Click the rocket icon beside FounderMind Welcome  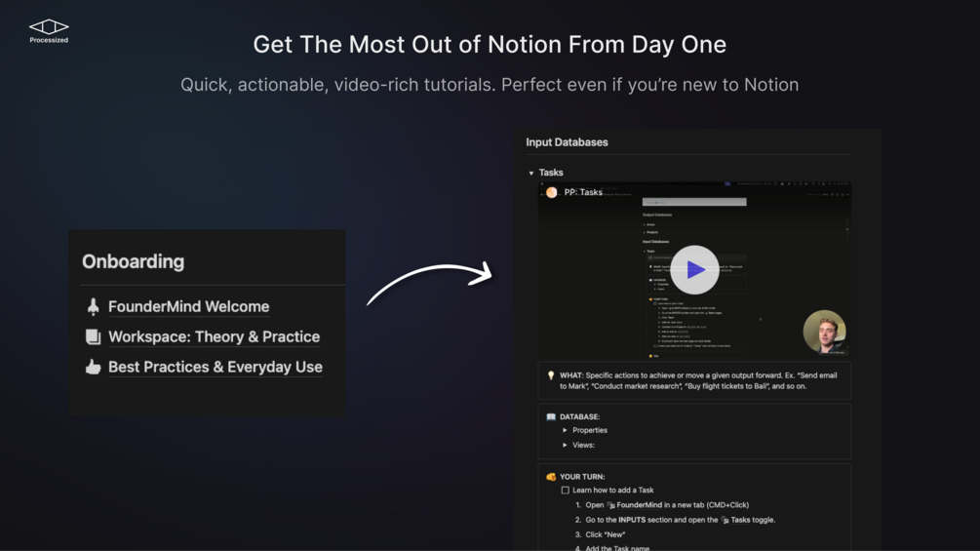(94, 307)
